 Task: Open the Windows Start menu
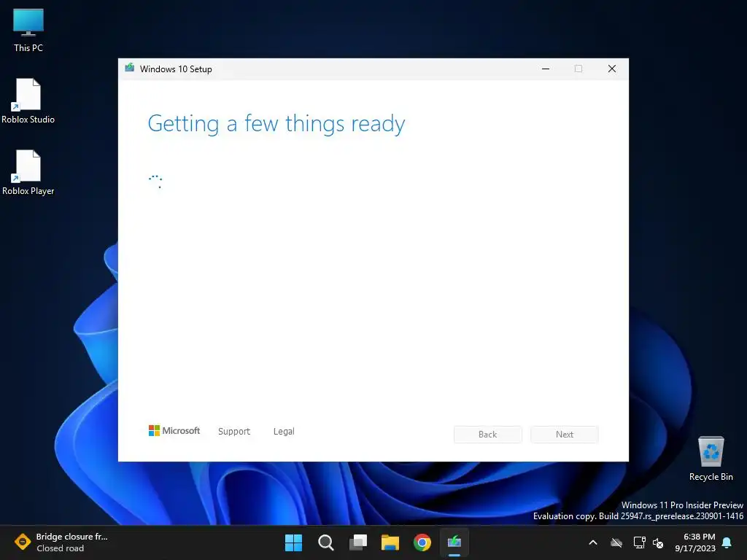click(x=293, y=542)
